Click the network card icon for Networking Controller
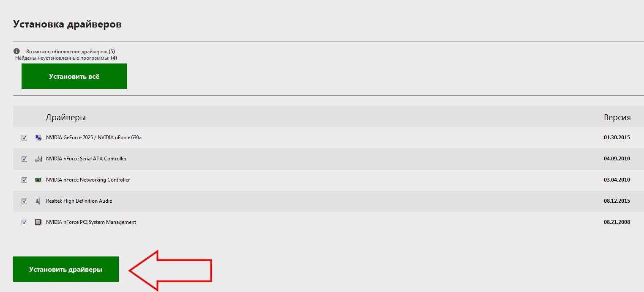 (x=38, y=180)
